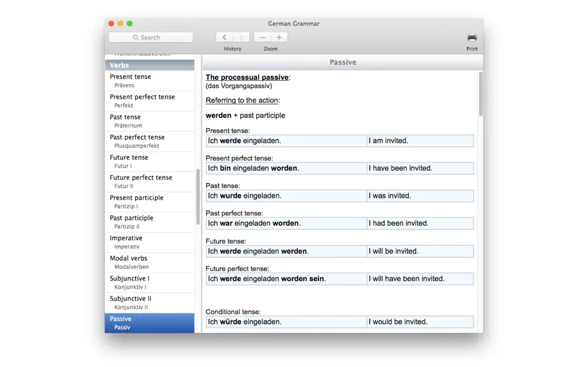Viewport: 588px width, 367px height.
Task: Open the Present participle entry
Action: tap(150, 202)
